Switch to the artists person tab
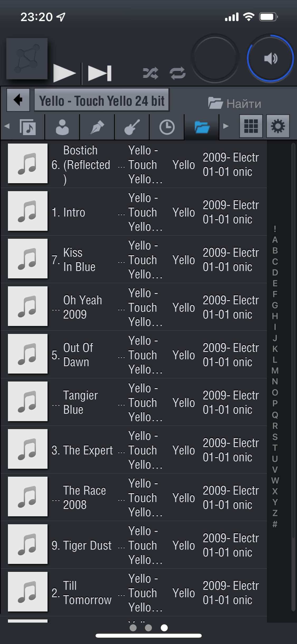This screenshot has height=644, width=297. point(62,127)
